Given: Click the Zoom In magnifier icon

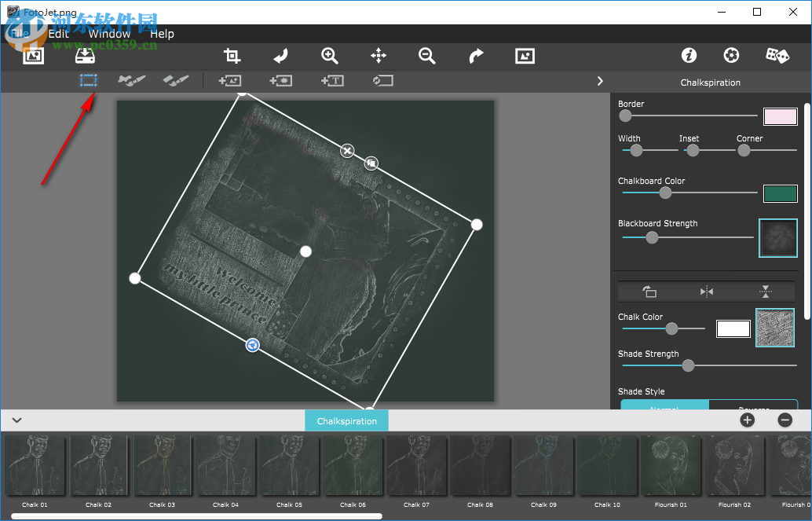Looking at the screenshot, I should pyautogui.click(x=330, y=56).
